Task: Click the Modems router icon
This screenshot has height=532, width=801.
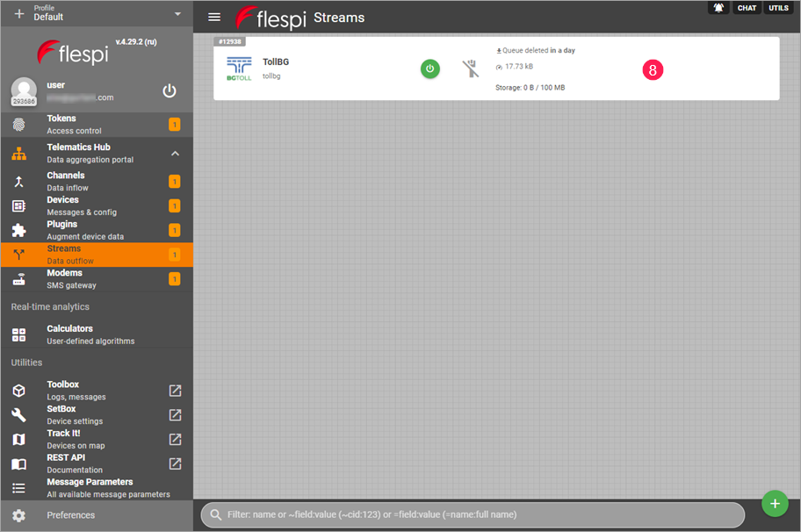Action: 19,279
